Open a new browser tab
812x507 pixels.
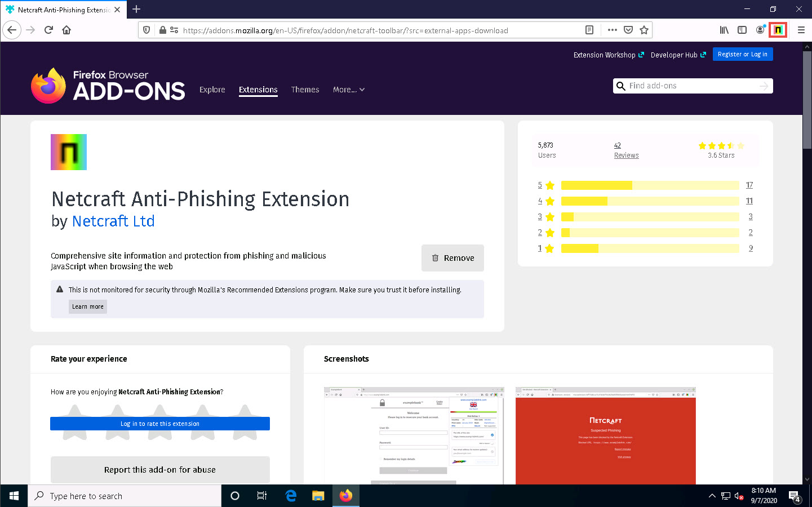(x=136, y=9)
